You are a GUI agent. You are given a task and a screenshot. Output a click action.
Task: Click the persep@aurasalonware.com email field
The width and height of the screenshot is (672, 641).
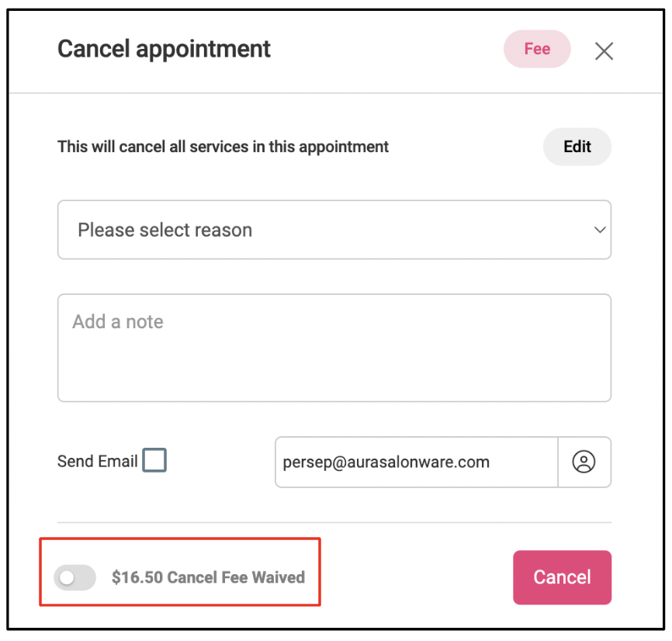click(417, 462)
